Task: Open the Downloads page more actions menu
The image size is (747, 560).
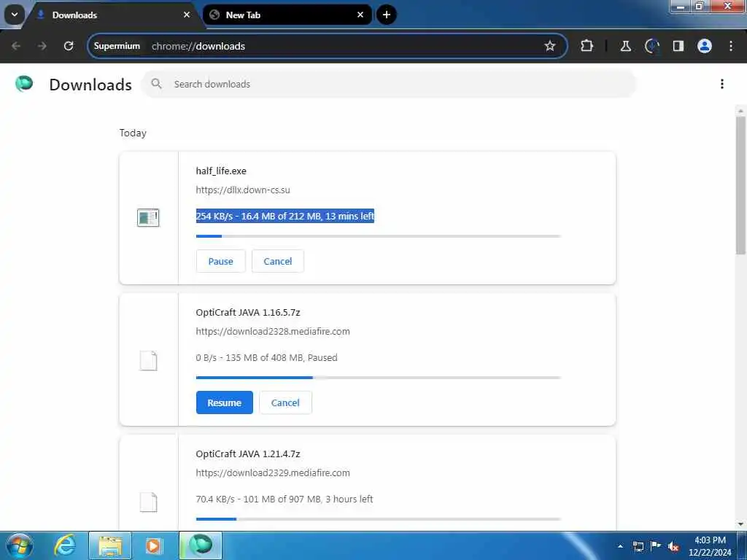Action: [x=722, y=84]
